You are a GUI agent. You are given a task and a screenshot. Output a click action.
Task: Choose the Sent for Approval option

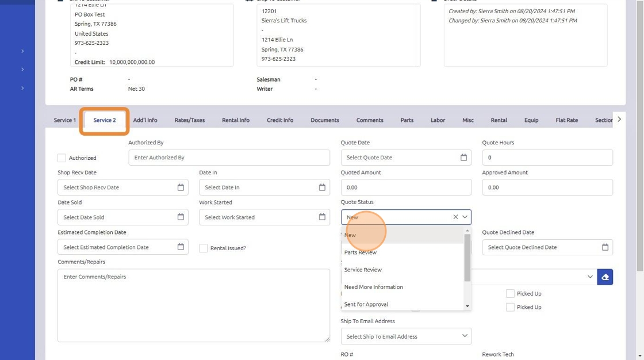tap(366, 304)
